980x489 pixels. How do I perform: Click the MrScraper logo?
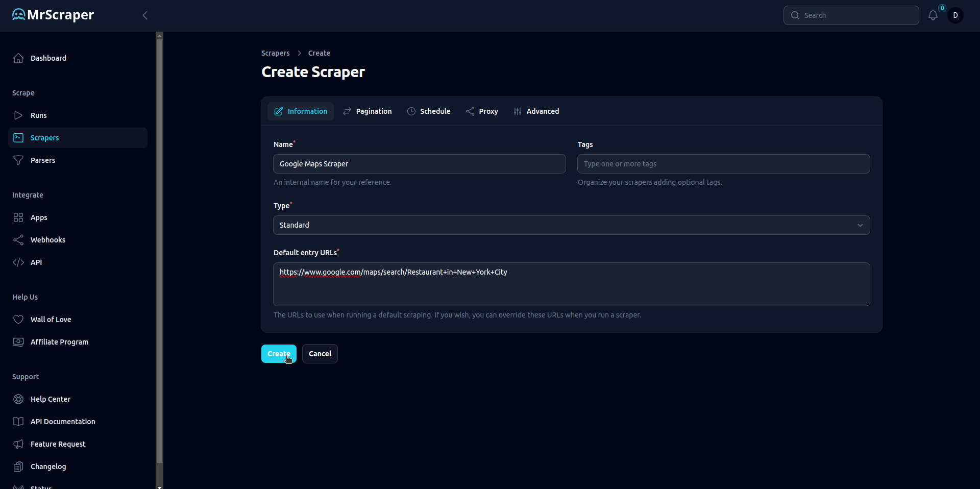pos(53,15)
